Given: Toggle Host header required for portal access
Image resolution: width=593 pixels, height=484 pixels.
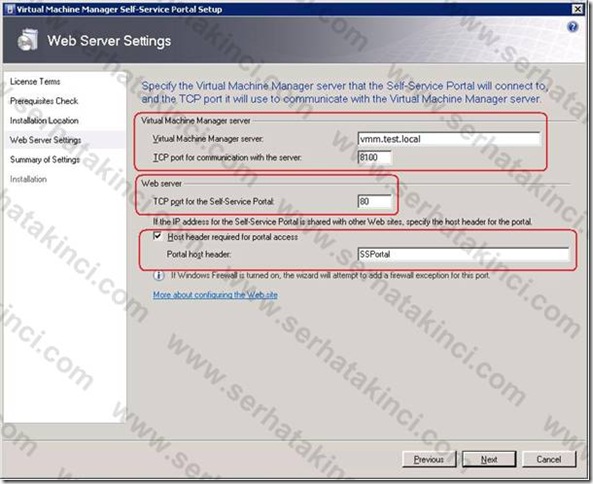Looking at the screenshot, I should coord(157,236).
